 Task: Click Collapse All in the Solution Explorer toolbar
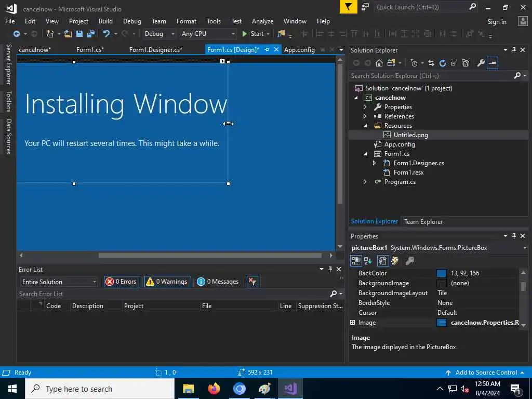point(454,63)
